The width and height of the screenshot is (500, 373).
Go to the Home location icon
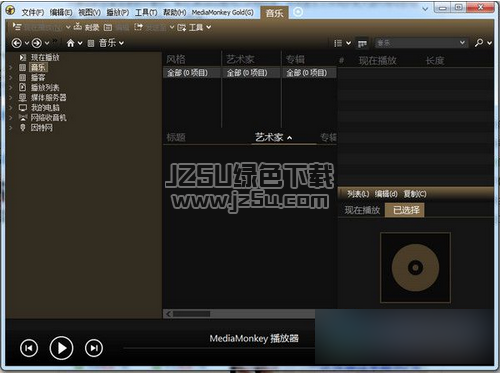tap(70, 43)
